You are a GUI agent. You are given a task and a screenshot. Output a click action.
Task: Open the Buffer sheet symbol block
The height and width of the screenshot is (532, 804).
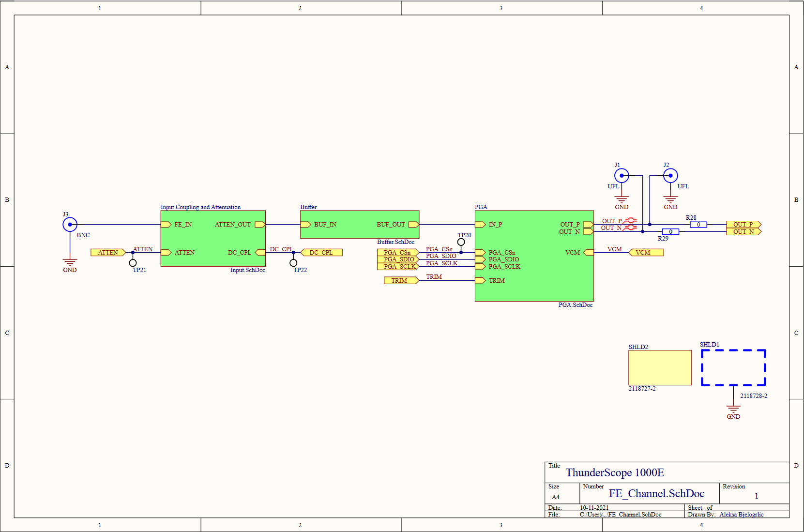[359, 224]
